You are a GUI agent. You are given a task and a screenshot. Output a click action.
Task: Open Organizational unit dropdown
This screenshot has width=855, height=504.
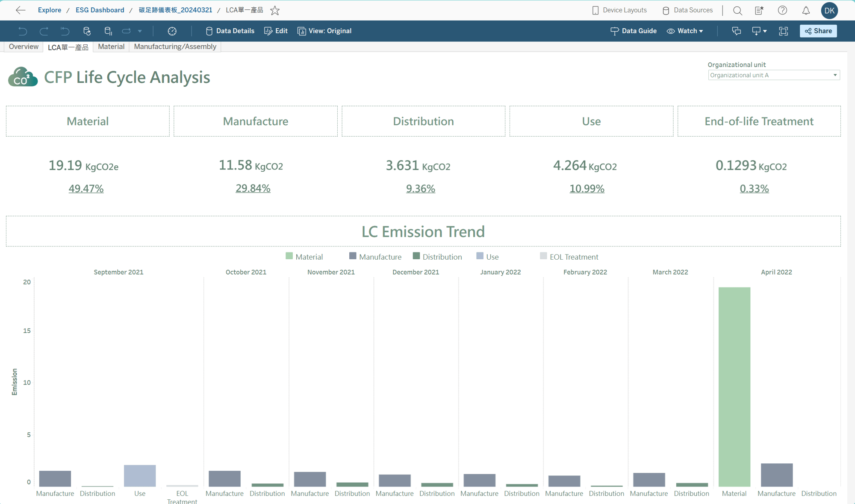[x=773, y=75]
